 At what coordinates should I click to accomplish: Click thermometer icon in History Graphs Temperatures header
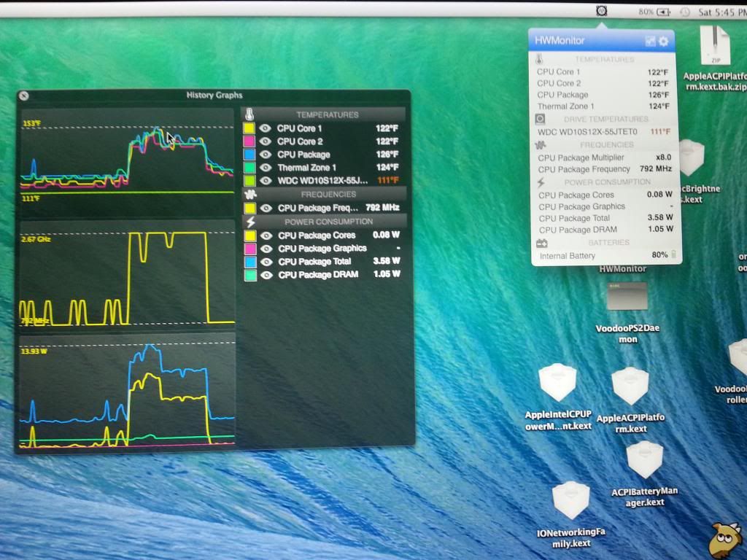coord(249,114)
